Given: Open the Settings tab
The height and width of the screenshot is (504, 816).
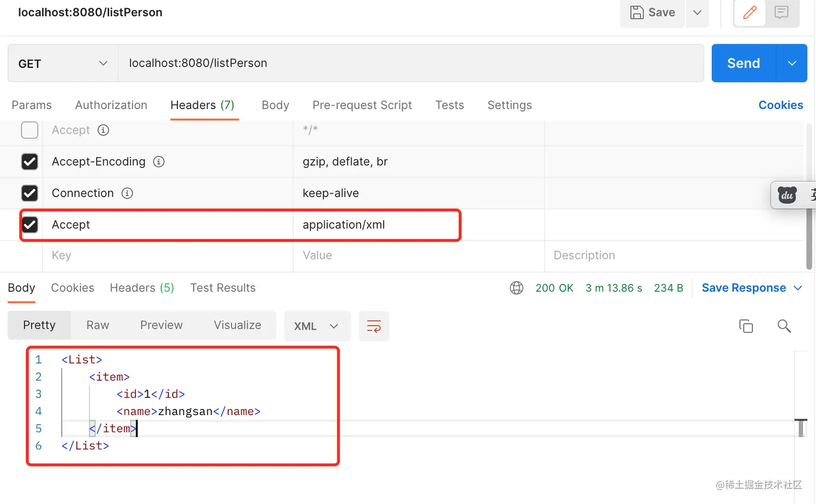Looking at the screenshot, I should [x=509, y=105].
